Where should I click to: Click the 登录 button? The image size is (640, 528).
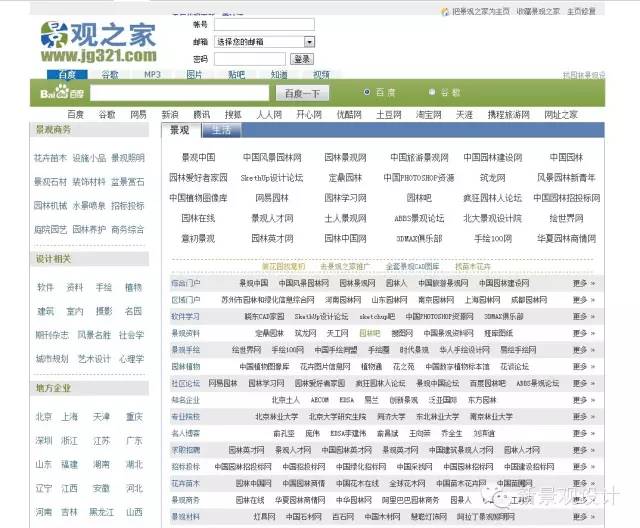302,59
